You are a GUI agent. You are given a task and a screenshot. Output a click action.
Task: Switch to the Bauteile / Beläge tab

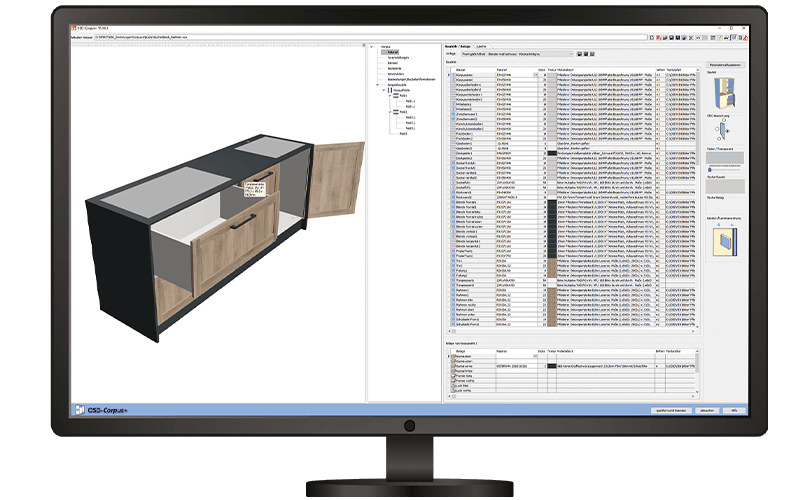click(458, 46)
